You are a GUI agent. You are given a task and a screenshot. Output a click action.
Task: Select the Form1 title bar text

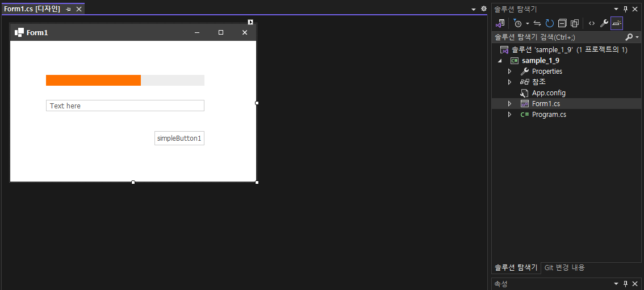tap(37, 33)
